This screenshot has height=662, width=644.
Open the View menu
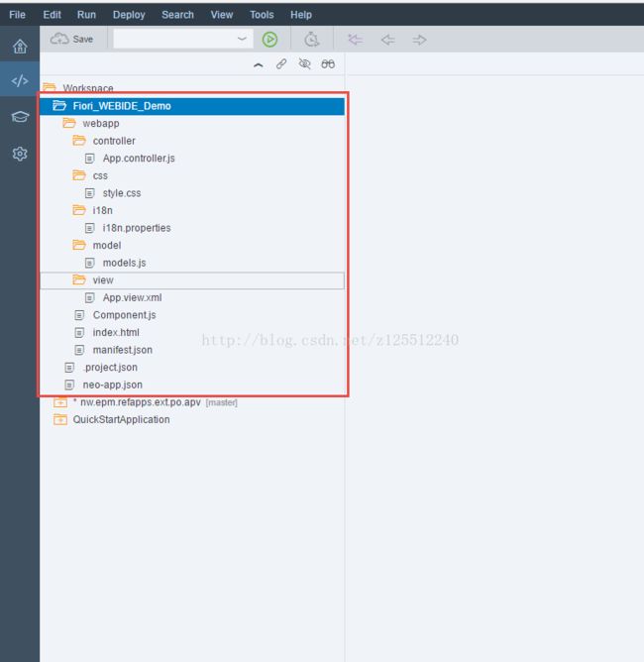pos(222,15)
